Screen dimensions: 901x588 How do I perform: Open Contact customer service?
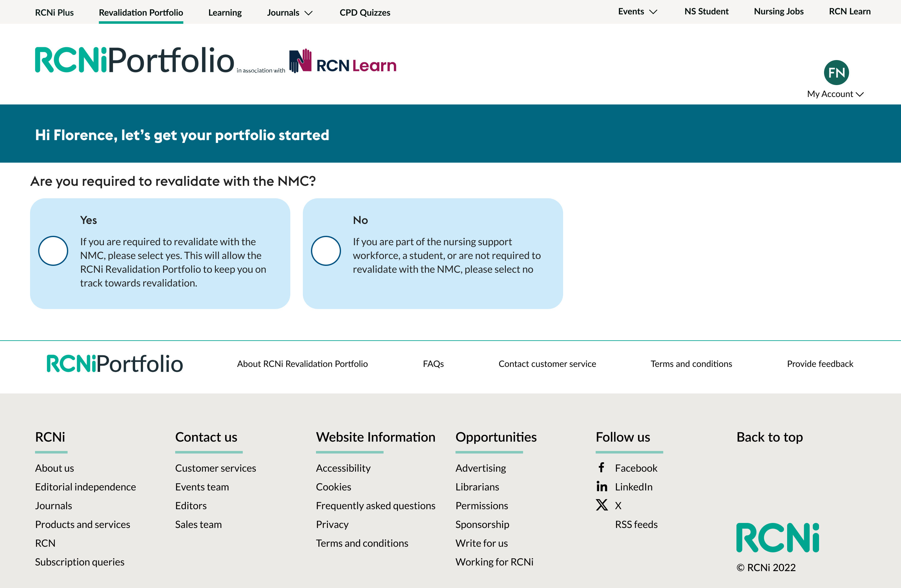pos(547,364)
